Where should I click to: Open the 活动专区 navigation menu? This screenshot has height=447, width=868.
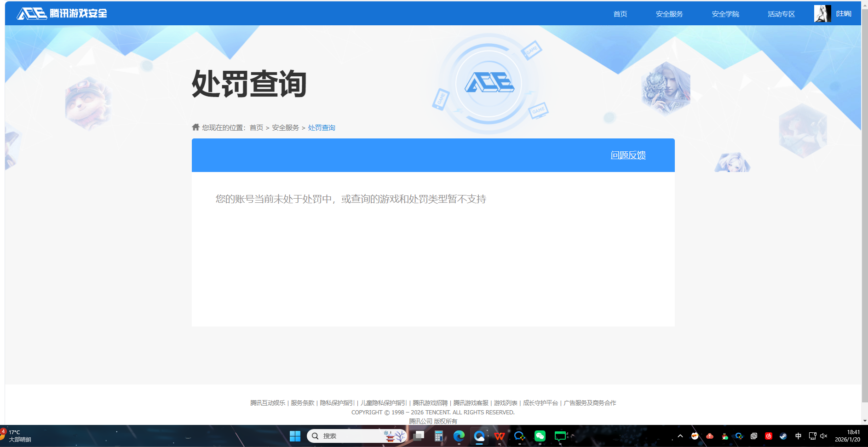click(x=781, y=14)
